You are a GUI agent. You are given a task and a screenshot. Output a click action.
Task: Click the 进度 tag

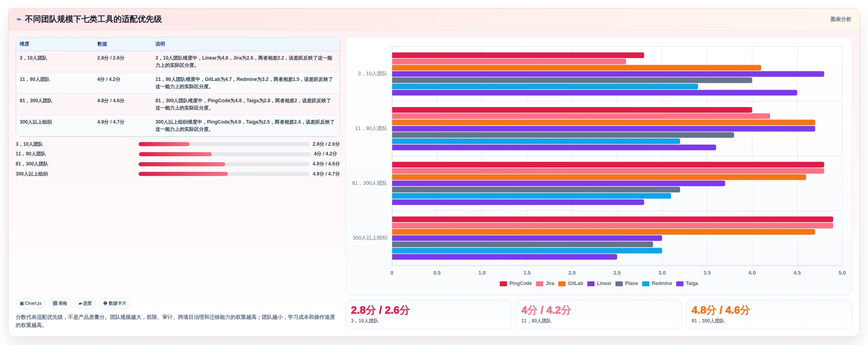pyautogui.click(x=85, y=303)
